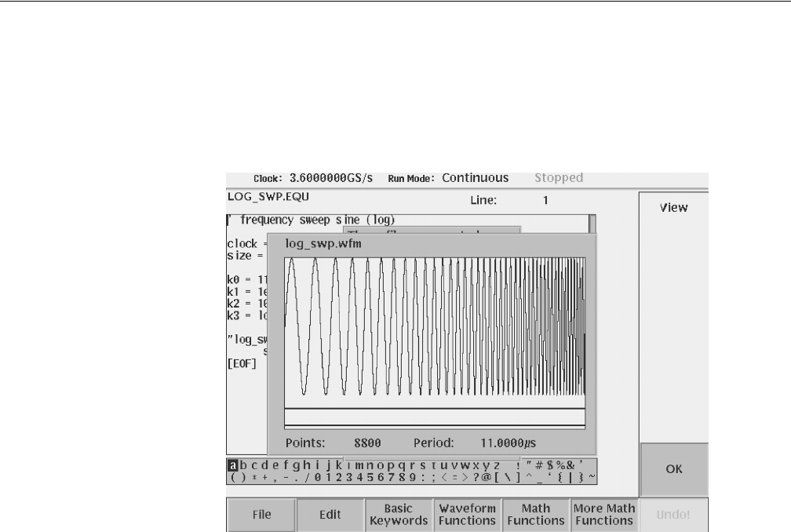Click the grayed-out Undo! button

[674, 515]
